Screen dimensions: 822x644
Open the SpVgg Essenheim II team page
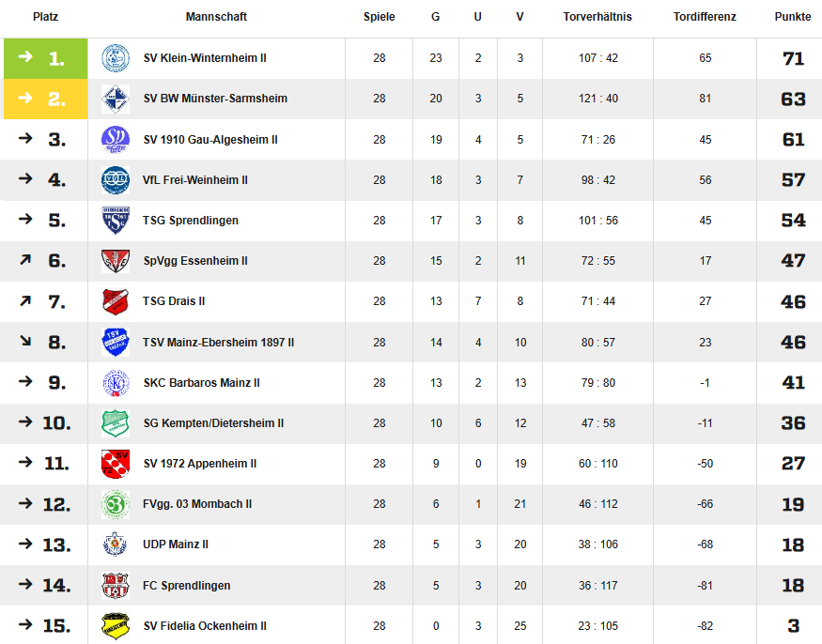click(195, 261)
